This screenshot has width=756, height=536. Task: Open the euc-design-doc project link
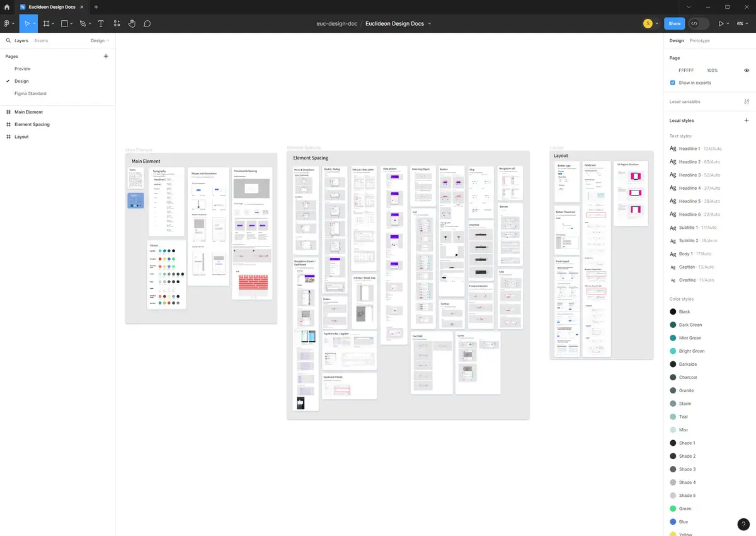(337, 23)
